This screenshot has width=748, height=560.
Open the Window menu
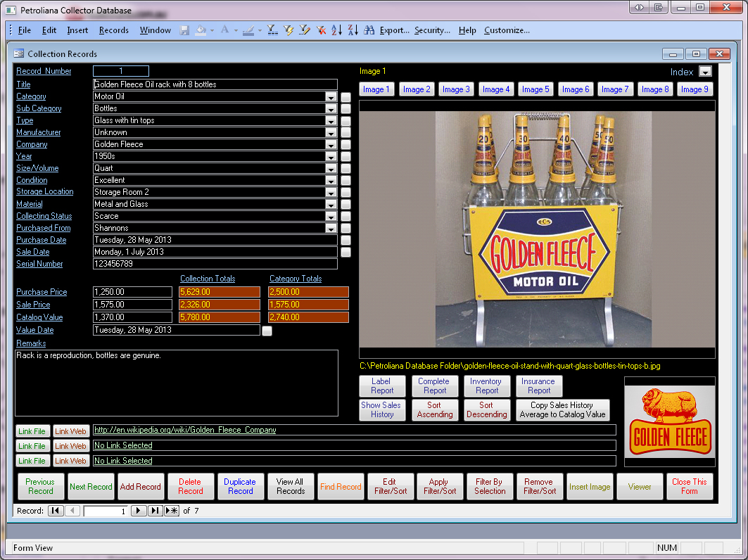pyautogui.click(x=155, y=30)
